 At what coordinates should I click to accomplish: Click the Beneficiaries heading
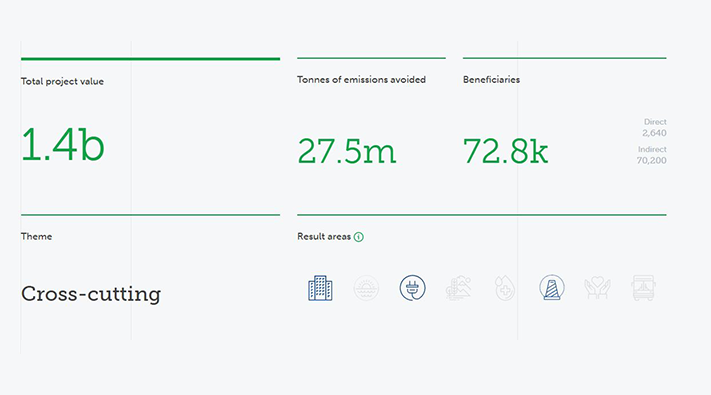pyautogui.click(x=492, y=80)
